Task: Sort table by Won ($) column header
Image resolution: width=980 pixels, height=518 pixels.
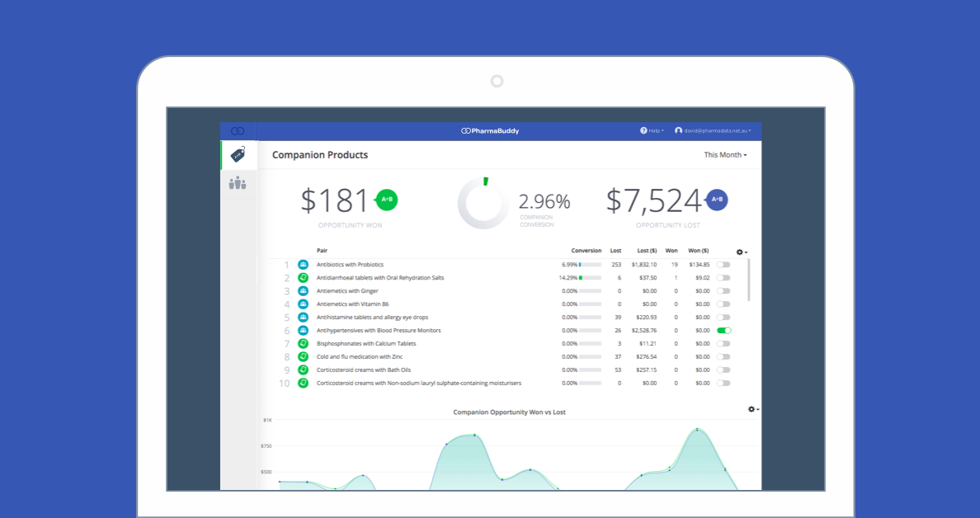Action: (699, 251)
